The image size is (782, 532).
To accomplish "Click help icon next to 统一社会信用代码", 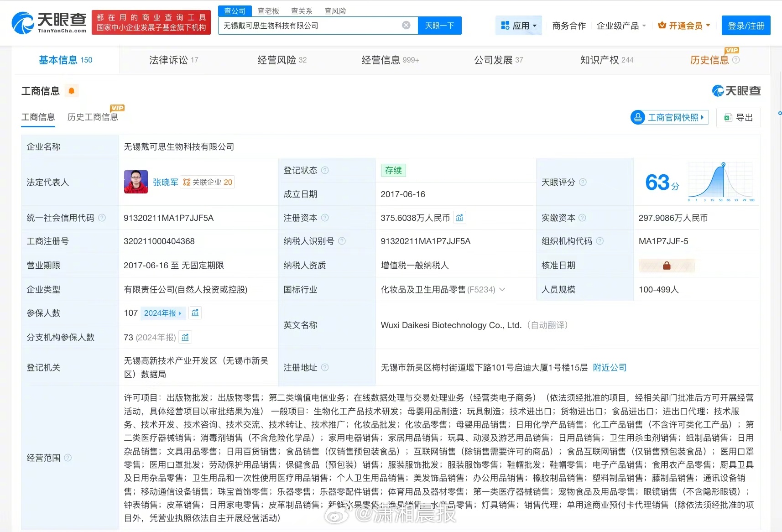I will click(x=102, y=218).
